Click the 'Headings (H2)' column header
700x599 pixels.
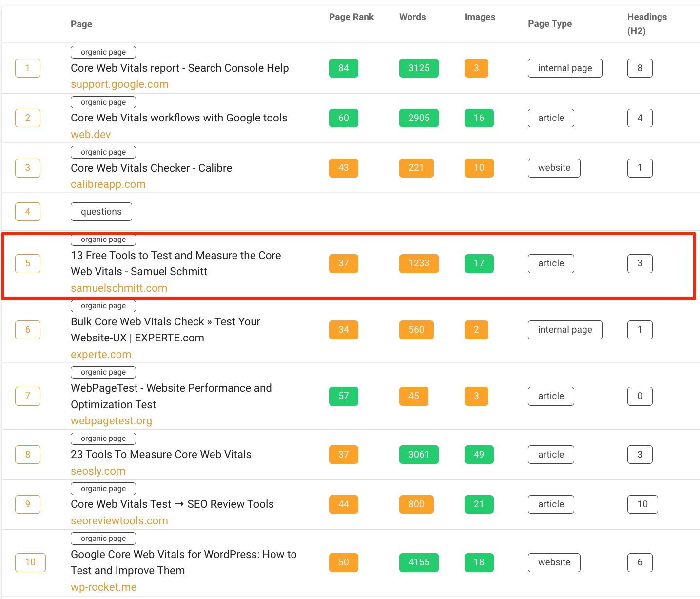point(647,24)
